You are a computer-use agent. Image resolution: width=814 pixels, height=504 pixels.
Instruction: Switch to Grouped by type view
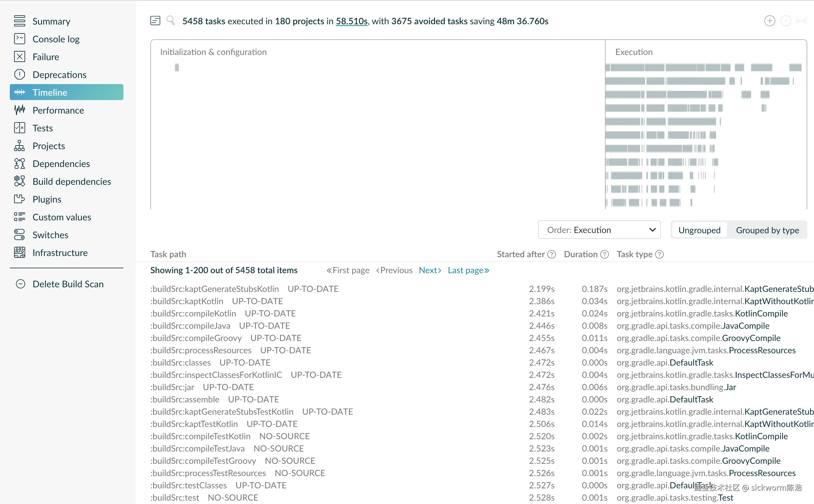767,230
